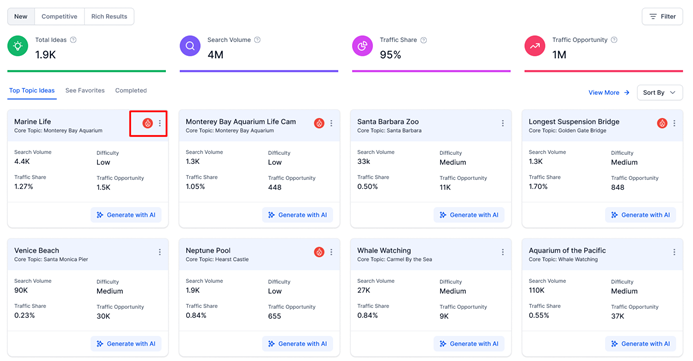The height and width of the screenshot is (361, 693).
Task: Click flame icon on Longest Suspension Bridge card
Action: [662, 123]
